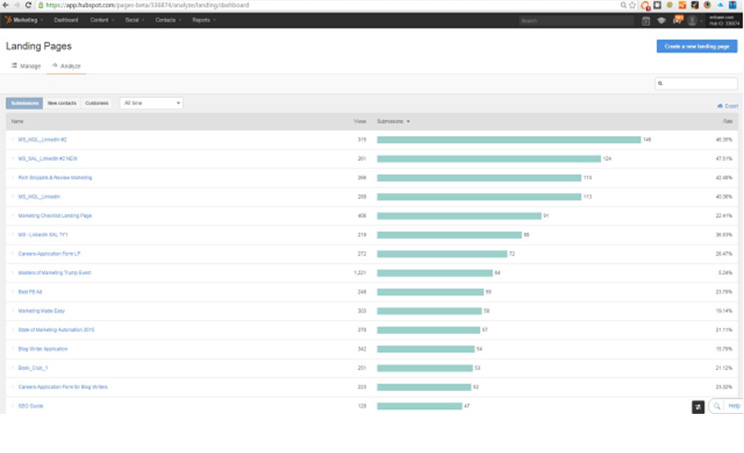Open Careers-Application Form for Blog Writers link
Screen dimensions: 744x453
[63, 387]
